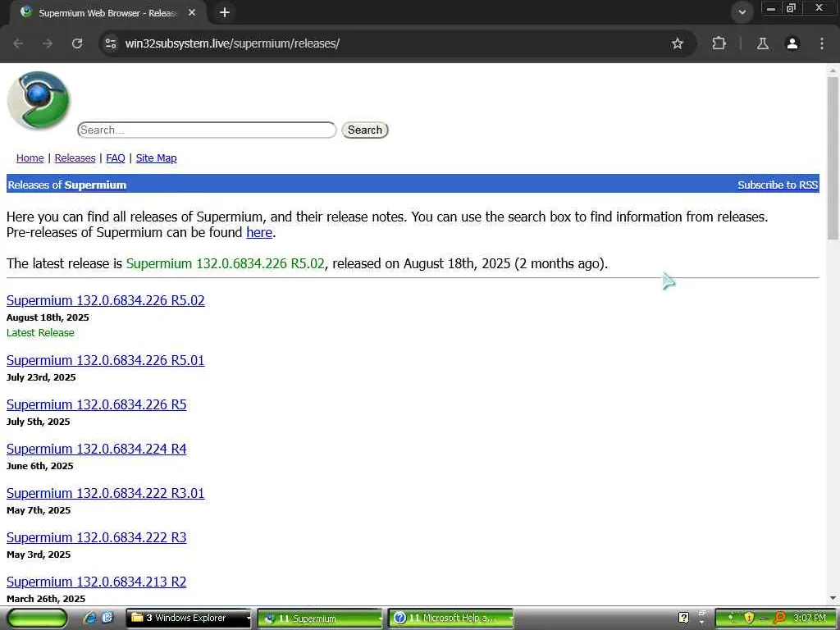Select the Supermium Web Browser - Releases tab
The width and height of the screenshot is (840, 630).
pos(107,13)
